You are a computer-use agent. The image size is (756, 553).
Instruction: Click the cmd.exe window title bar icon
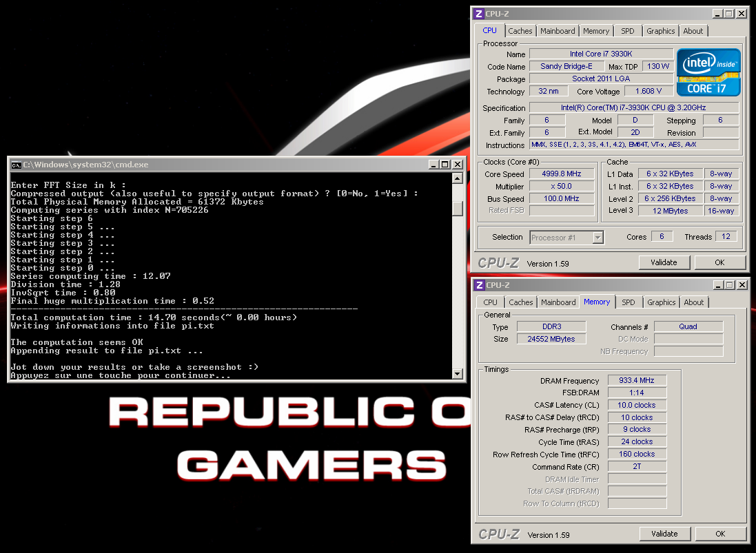coord(16,165)
